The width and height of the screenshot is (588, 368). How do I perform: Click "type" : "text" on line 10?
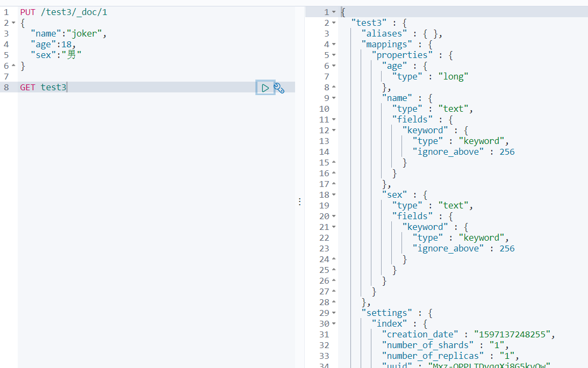(432, 109)
